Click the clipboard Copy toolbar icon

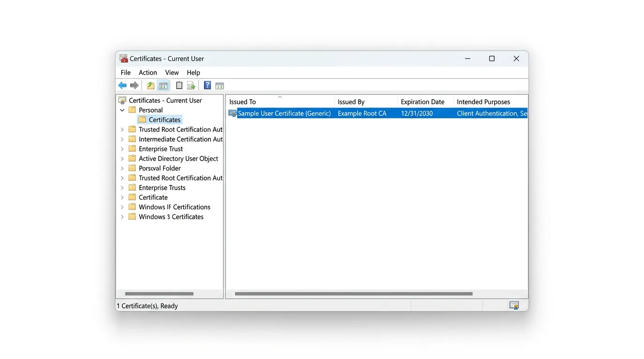(x=179, y=86)
